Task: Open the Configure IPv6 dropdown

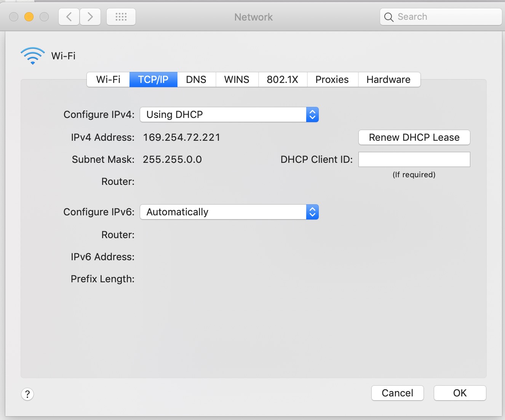Action: pyautogui.click(x=229, y=212)
